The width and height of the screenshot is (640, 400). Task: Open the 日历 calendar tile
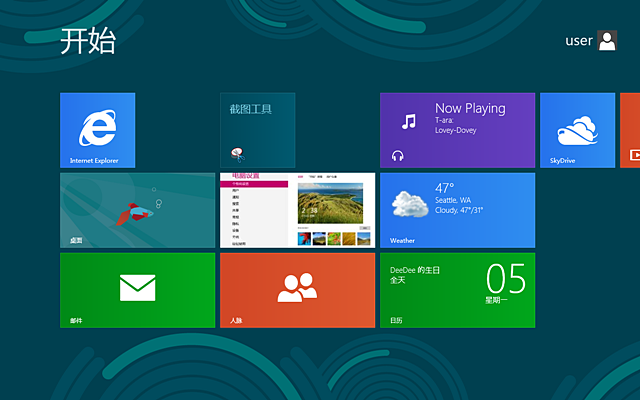pyautogui.click(x=458, y=290)
